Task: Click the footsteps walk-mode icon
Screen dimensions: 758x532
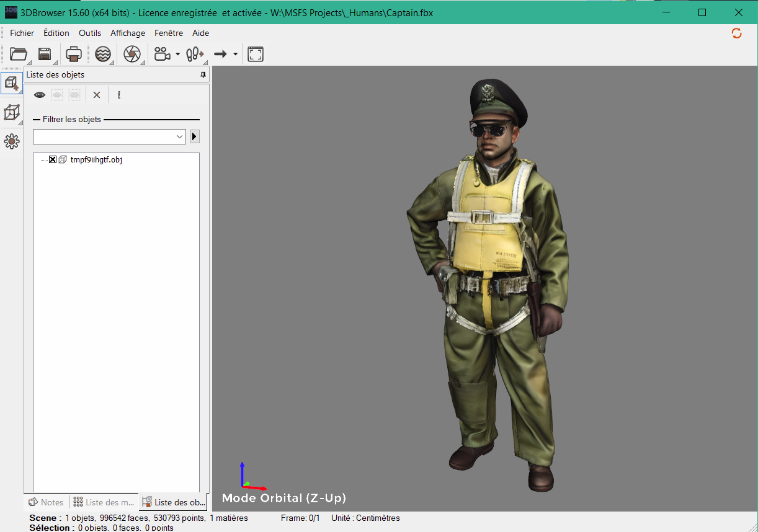Action: pyautogui.click(x=195, y=54)
